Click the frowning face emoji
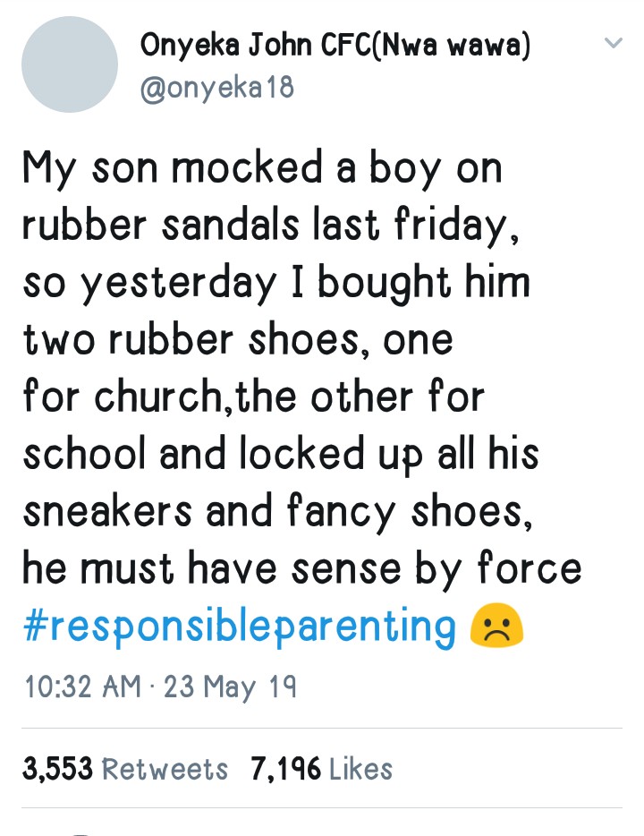 click(x=496, y=628)
